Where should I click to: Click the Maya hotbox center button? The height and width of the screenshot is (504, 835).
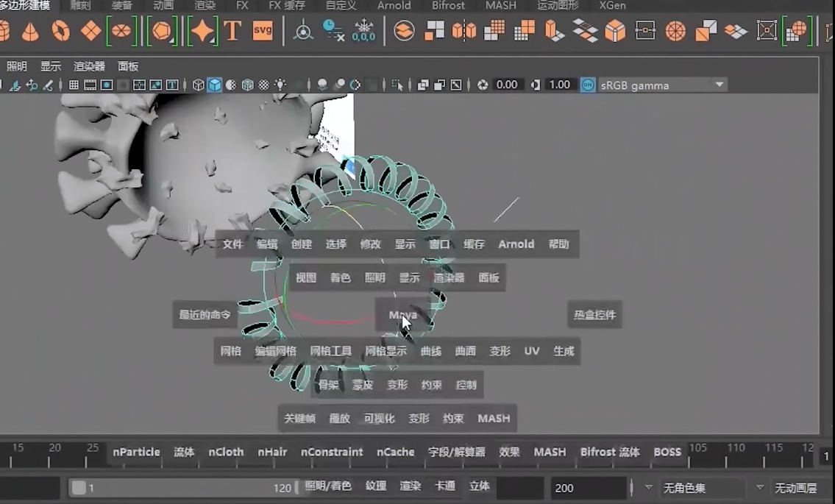click(x=402, y=315)
